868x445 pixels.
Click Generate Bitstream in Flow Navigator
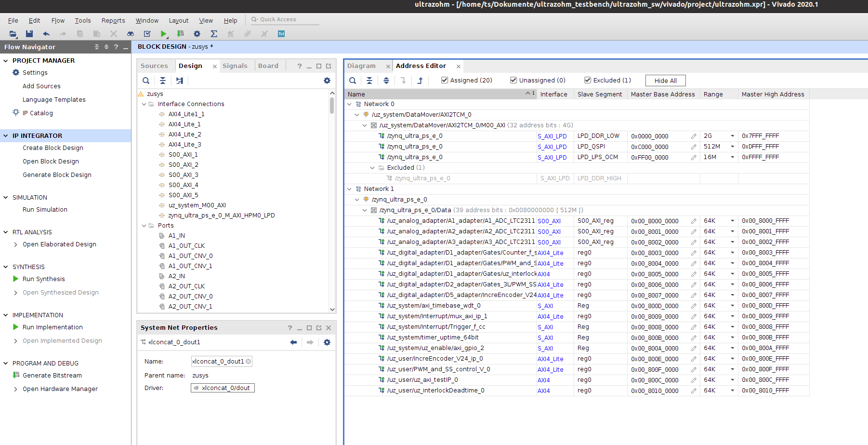click(x=52, y=376)
